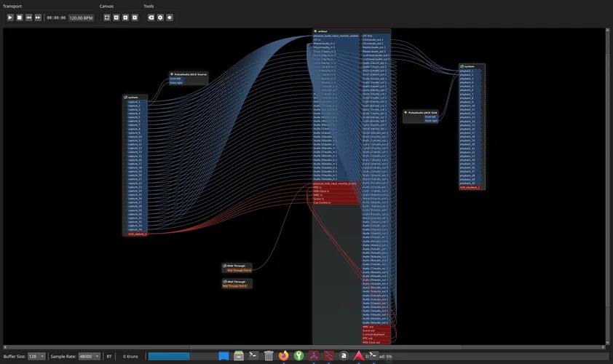
Task: Select the PulseAudio JACK Source node
Action: [x=189, y=74]
